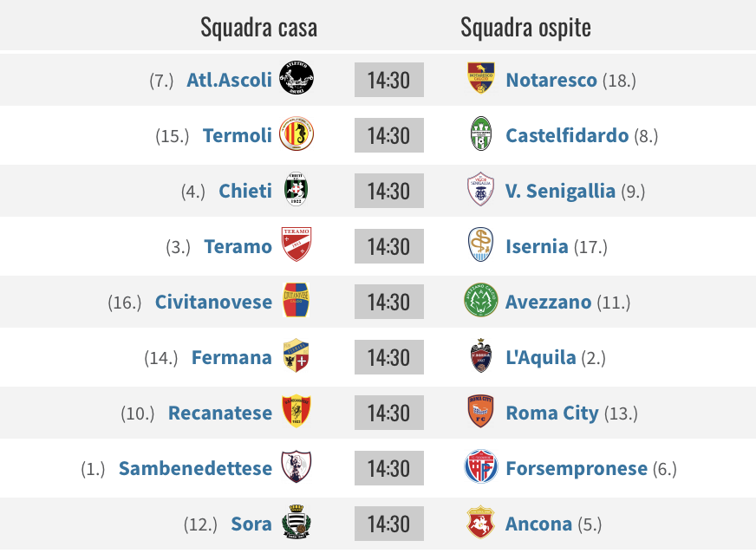The height and width of the screenshot is (560, 756).
Task: Click the Sora black-and-white crest
Action: point(297,522)
